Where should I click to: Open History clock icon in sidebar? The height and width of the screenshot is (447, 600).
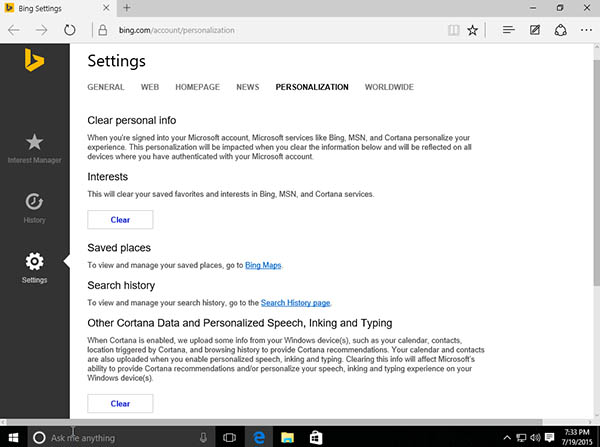point(34,202)
